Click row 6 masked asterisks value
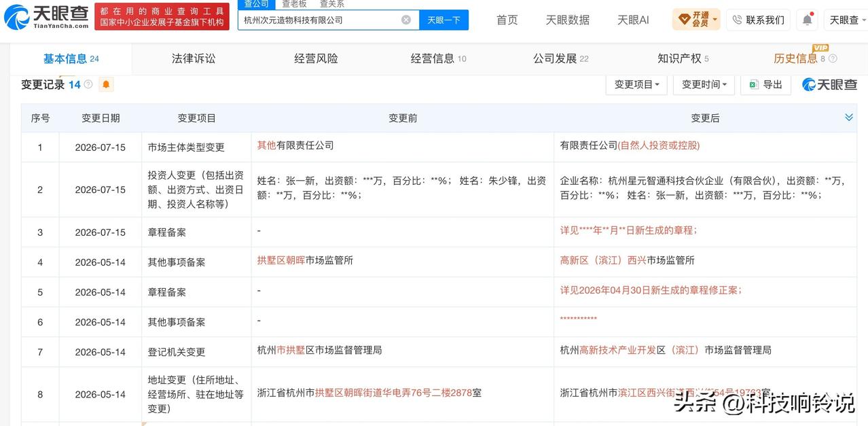 pyautogui.click(x=579, y=319)
